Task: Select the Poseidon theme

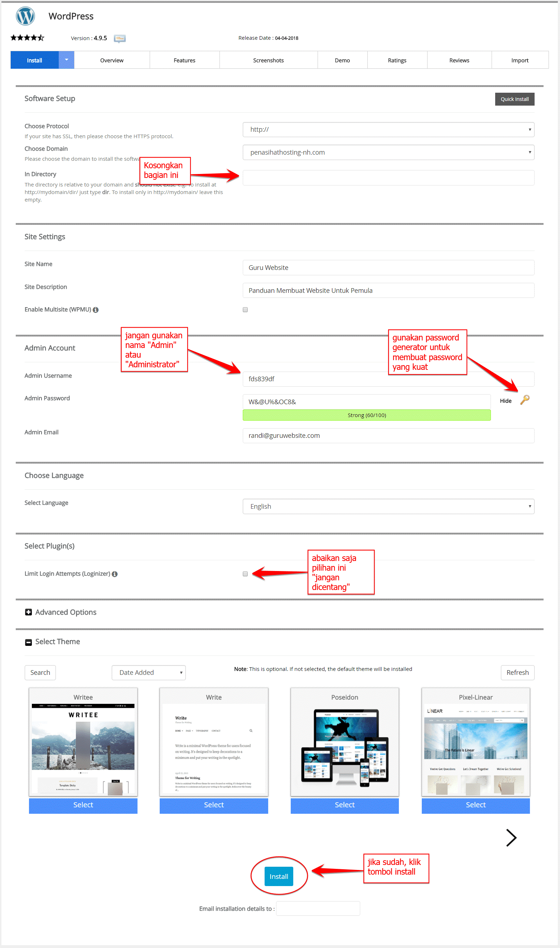Action: [x=344, y=805]
